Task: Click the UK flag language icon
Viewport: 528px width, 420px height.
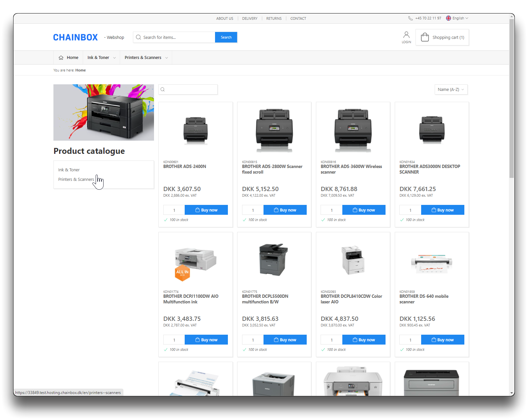Action: [449, 18]
